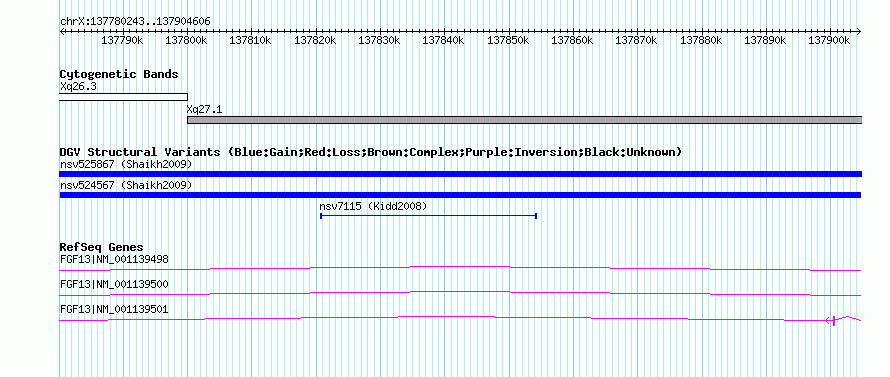Click the 137810k ruler tick label

251,40
